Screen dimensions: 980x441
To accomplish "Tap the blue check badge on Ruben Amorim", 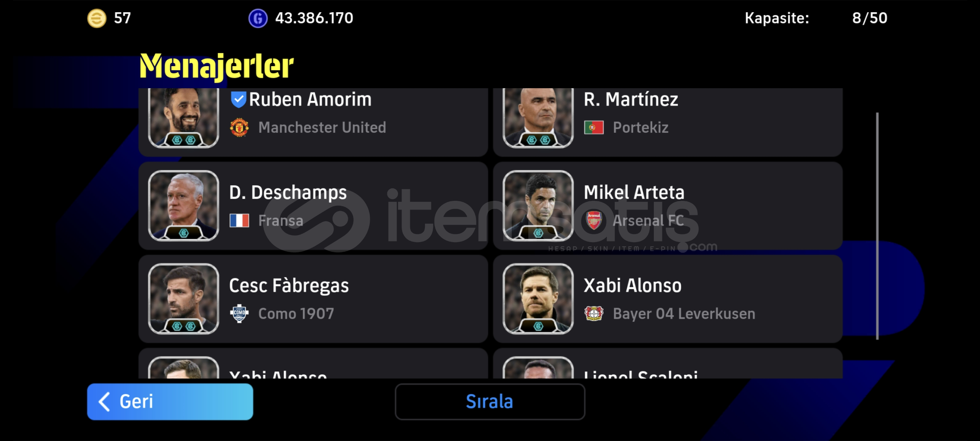I will pos(238,99).
